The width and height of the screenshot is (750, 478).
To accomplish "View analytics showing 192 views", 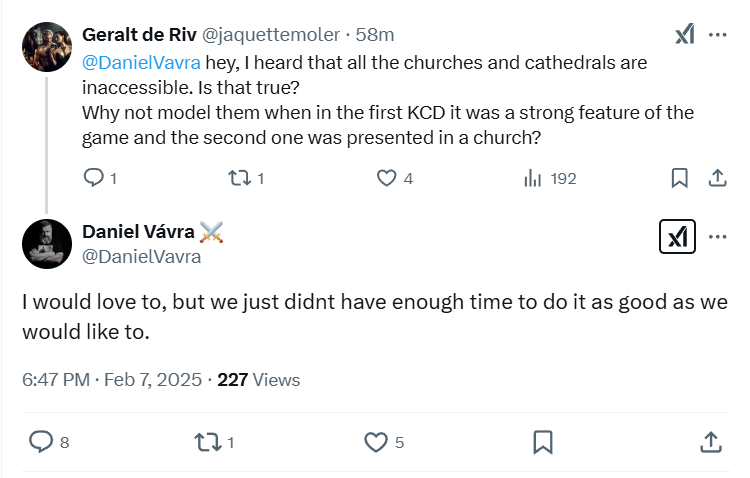I will pos(532,178).
